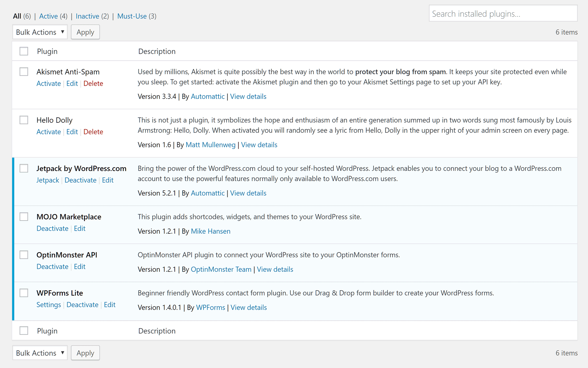The height and width of the screenshot is (368, 588).
Task: View details for Jetpack plugin
Action: pyautogui.click(x=248, y=193)
